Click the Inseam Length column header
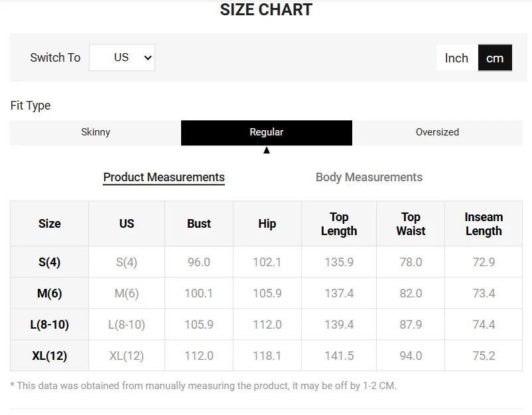The image size is (532, 415). pos(484,224)
